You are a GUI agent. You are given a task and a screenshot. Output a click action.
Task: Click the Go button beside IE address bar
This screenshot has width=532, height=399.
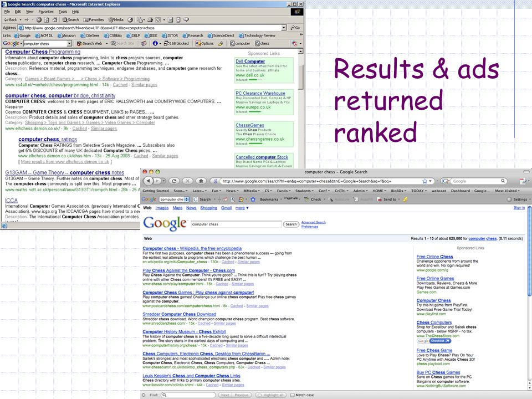[x=295, y=28]
